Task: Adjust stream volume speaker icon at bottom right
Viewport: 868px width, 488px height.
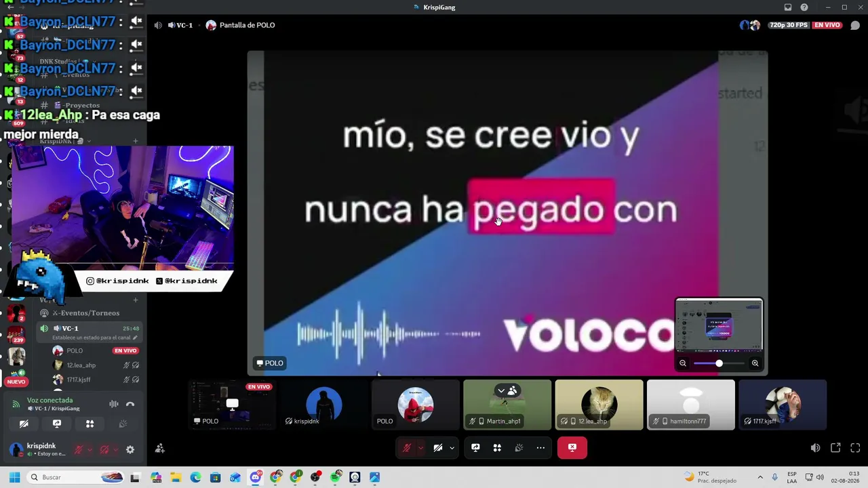Action: 815,448
